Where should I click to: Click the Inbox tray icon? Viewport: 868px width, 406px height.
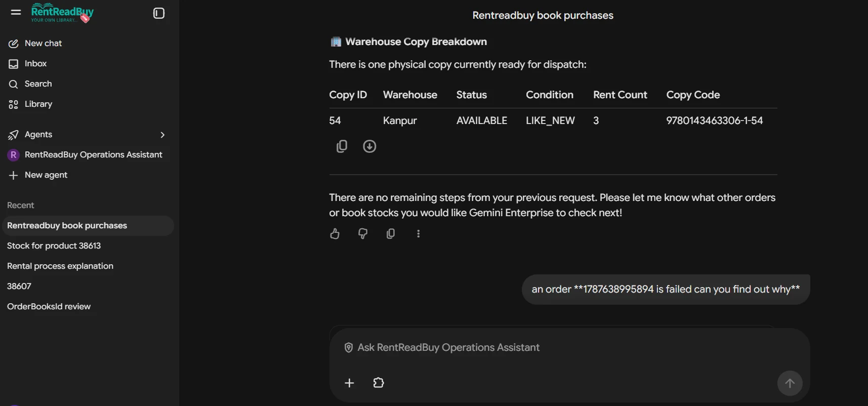[x=14, y=64]
